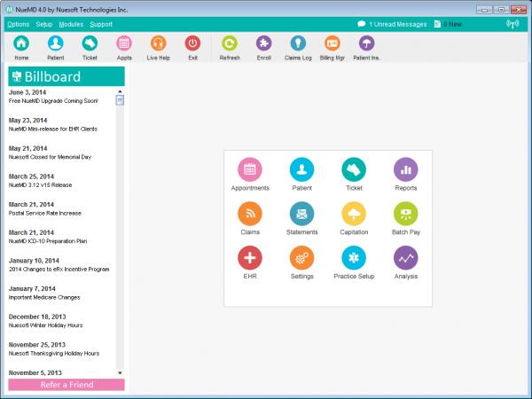The height and width of the screenshot is (399, 532).
Task: Open the Modules menu
Action: tap(71, 24)
